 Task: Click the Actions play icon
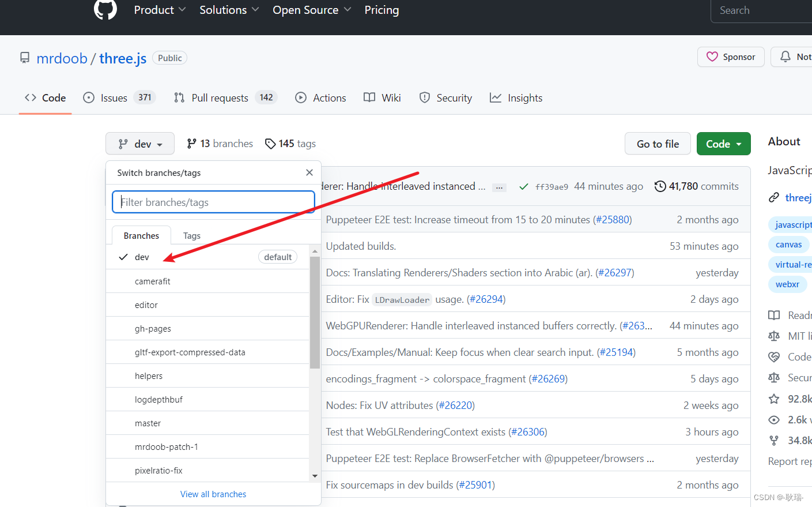pyautogui.click(x=301, y=97)
